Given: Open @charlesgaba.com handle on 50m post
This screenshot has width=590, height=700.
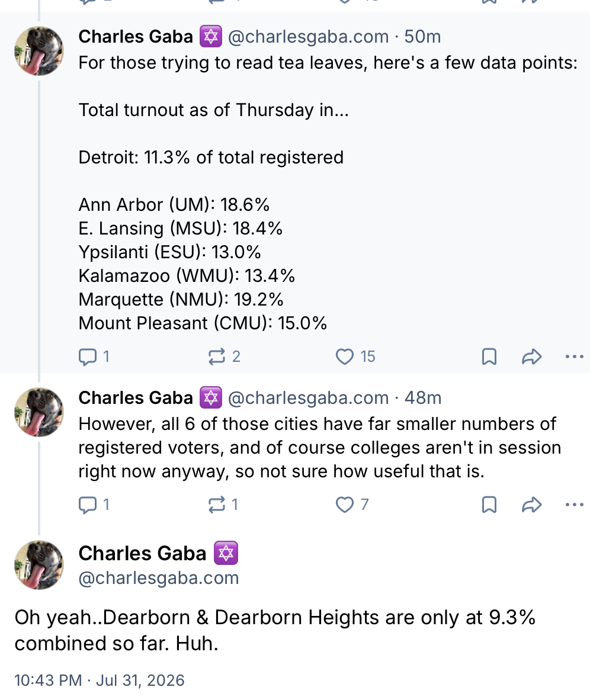Looking at the screenshot, I should click(308, 37).
